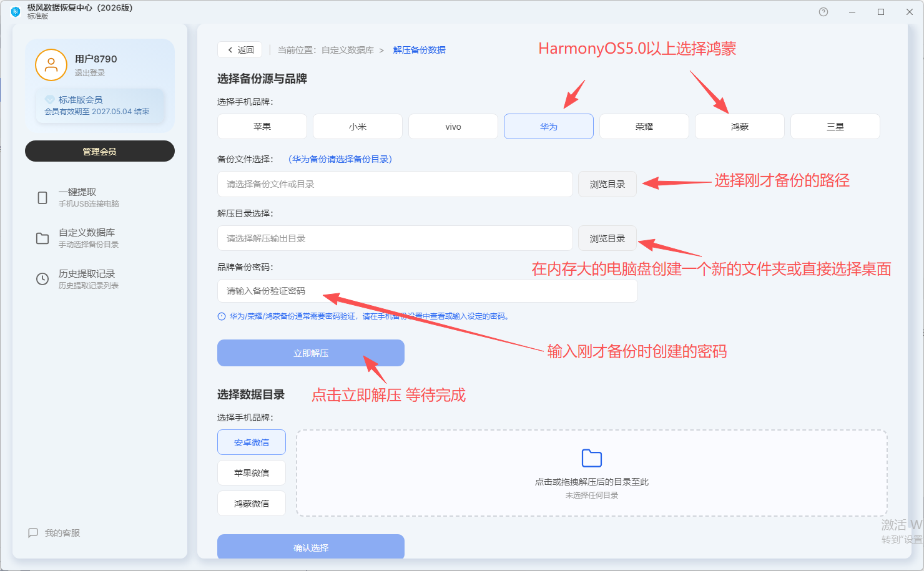Click the chat bubble icon for 我的客服

(x=33, y=533)
